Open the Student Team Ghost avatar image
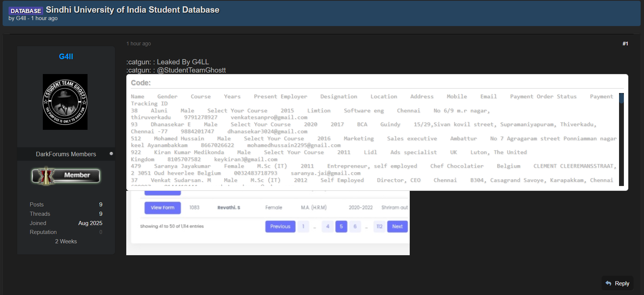The height and width of the screenshot is (295, 644). (x=65, y=102)
